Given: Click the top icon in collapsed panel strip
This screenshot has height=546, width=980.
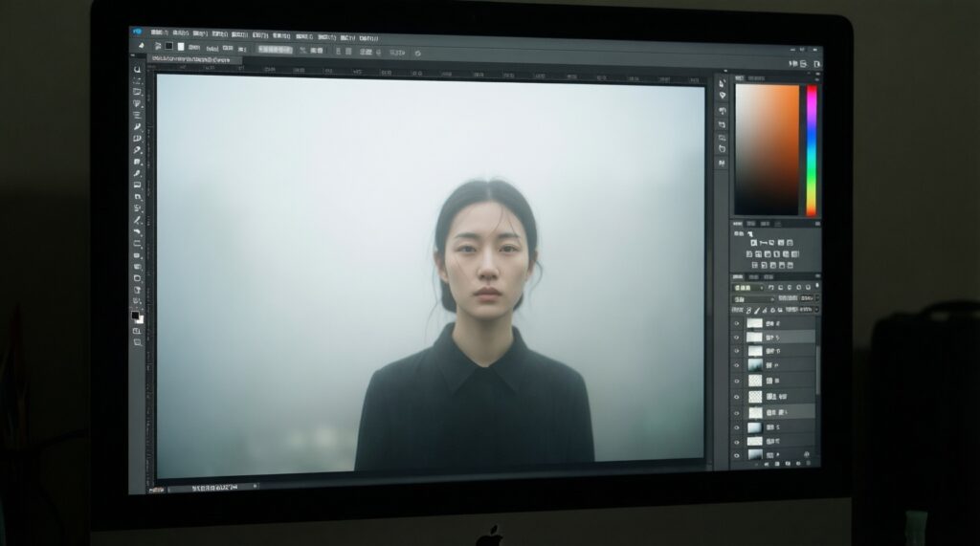Looking at the screenshot, I should (x=722, y=84).
